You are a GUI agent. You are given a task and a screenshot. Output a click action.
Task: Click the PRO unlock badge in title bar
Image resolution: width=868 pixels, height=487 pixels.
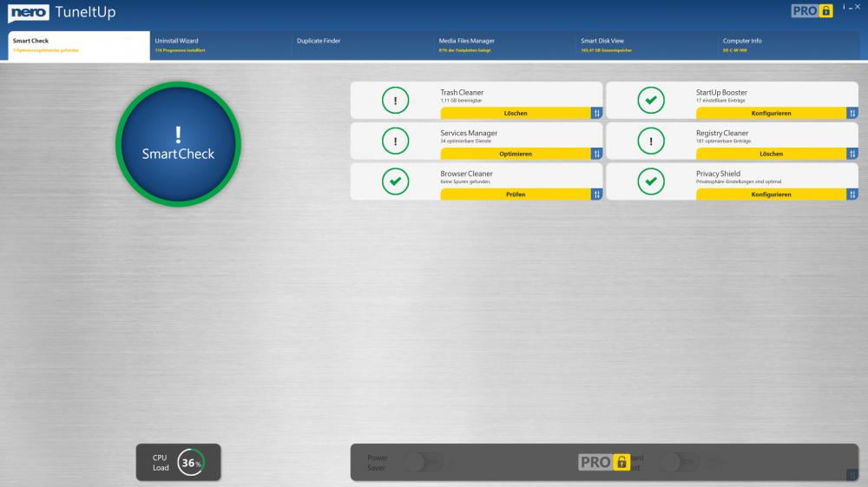coord(812,11)
